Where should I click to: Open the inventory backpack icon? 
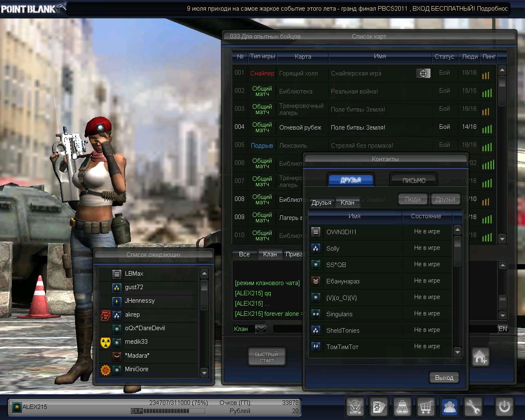click(x=403, y=407)
